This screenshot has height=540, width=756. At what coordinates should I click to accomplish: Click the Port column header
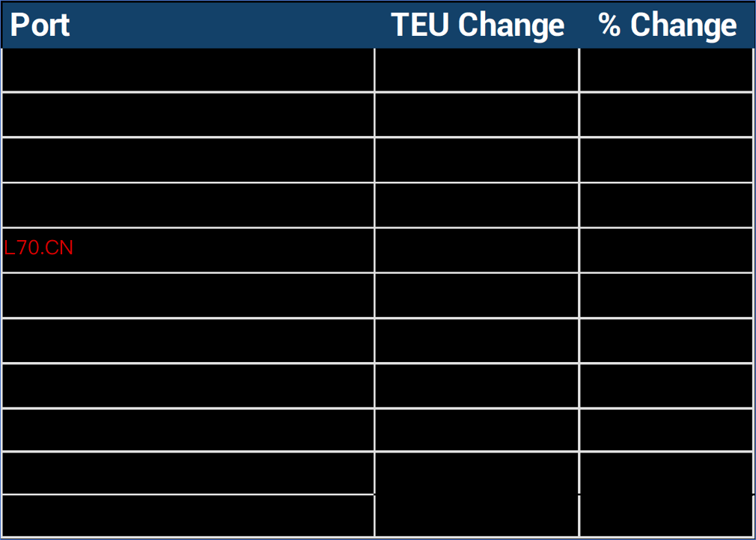(40, 25)
